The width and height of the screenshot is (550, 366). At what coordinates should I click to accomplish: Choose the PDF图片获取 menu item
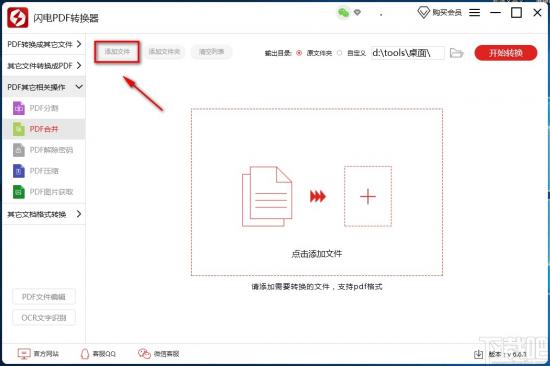44,192
